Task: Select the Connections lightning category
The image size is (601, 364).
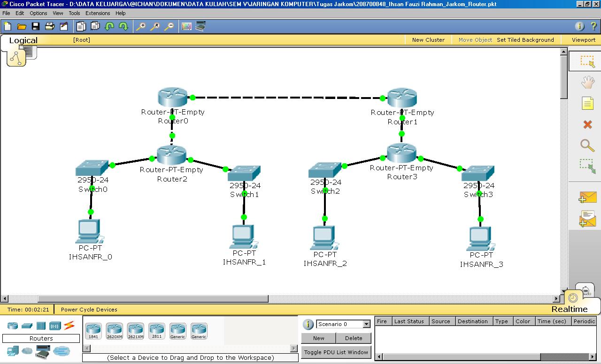Action: tap(69, 325)
